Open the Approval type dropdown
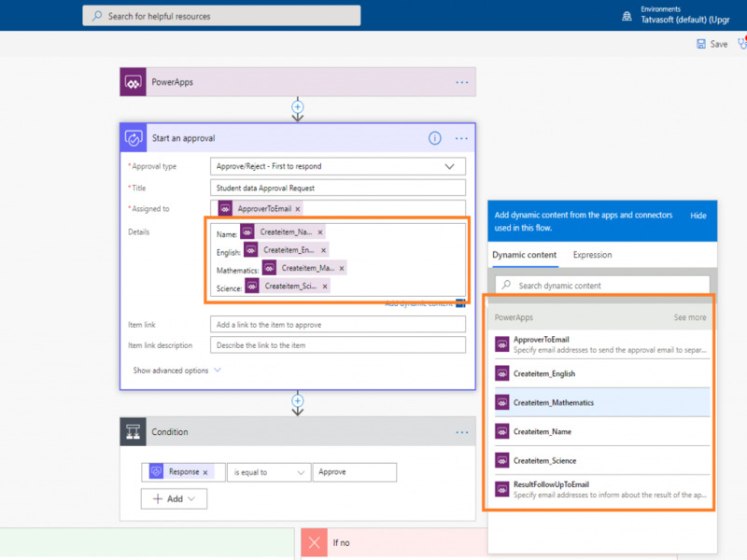 click(x=450, y=166)
